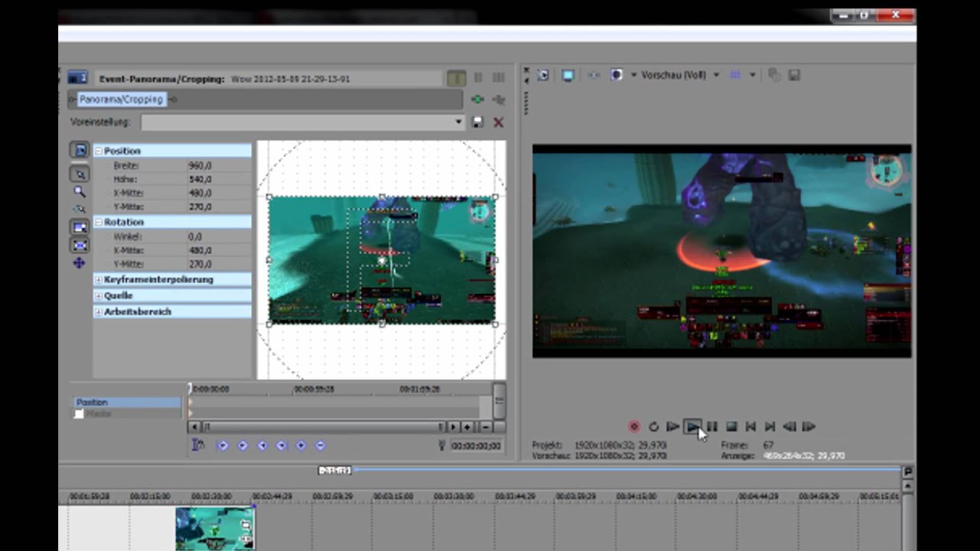
Task: Click the Breite value 960,0
Action: click(x=200, y=165)
